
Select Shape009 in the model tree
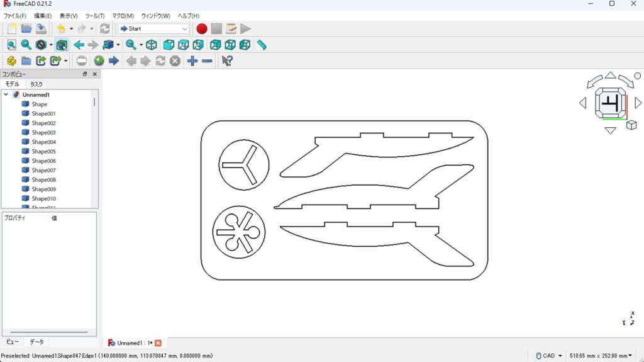[x=43, y=189]
